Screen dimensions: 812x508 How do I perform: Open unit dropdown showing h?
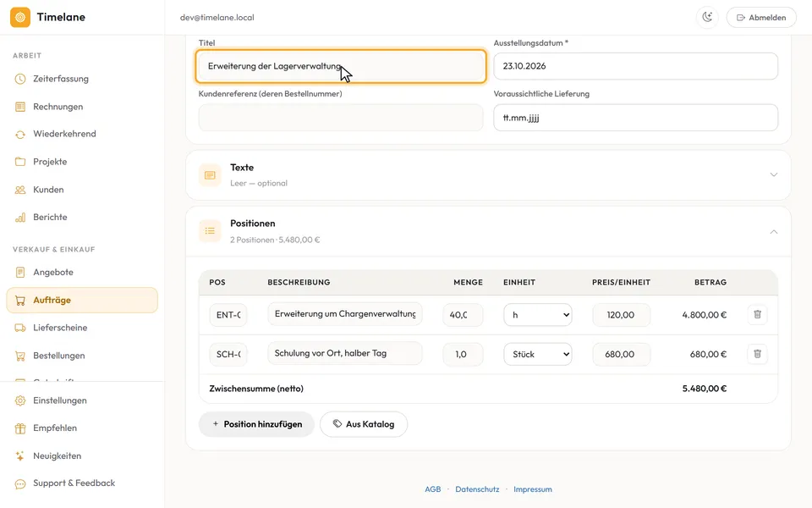[x=538, y=315]
